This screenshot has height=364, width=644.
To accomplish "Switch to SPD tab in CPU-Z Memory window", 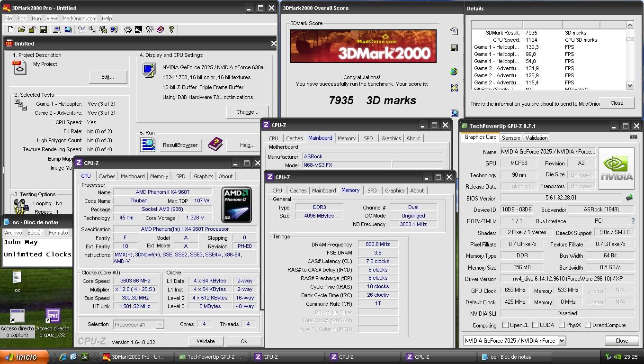I will (x=372, y=191).
